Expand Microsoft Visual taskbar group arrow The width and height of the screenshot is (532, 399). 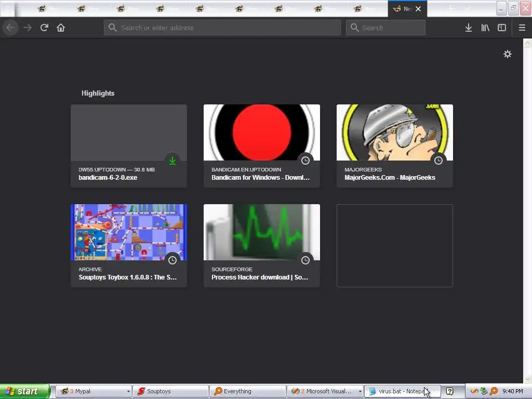pos(360,391)
